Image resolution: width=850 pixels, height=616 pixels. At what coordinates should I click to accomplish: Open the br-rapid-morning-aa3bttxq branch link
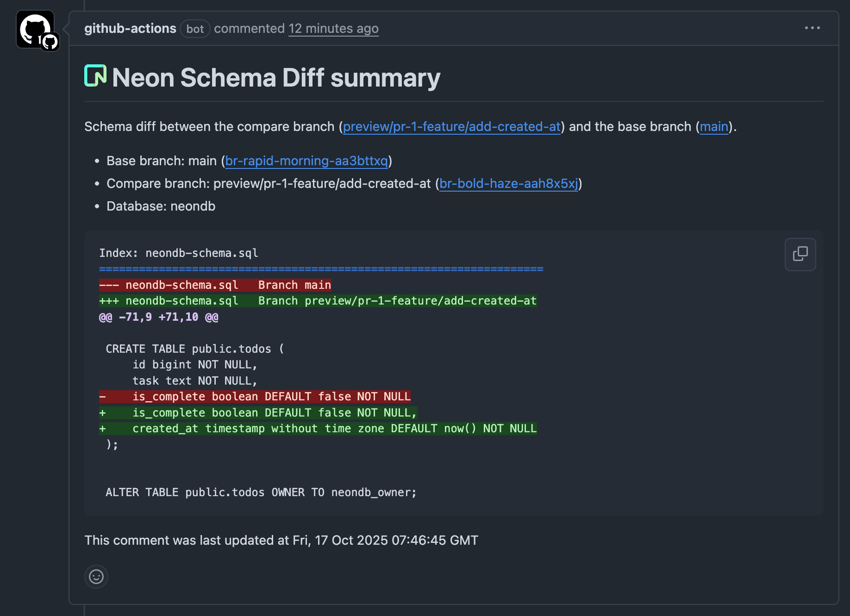306,161
